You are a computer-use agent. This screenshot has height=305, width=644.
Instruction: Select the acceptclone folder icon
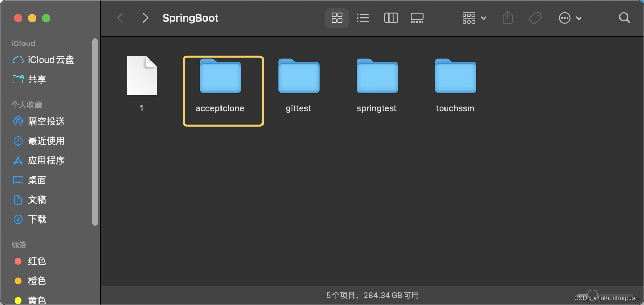(220, 76)
